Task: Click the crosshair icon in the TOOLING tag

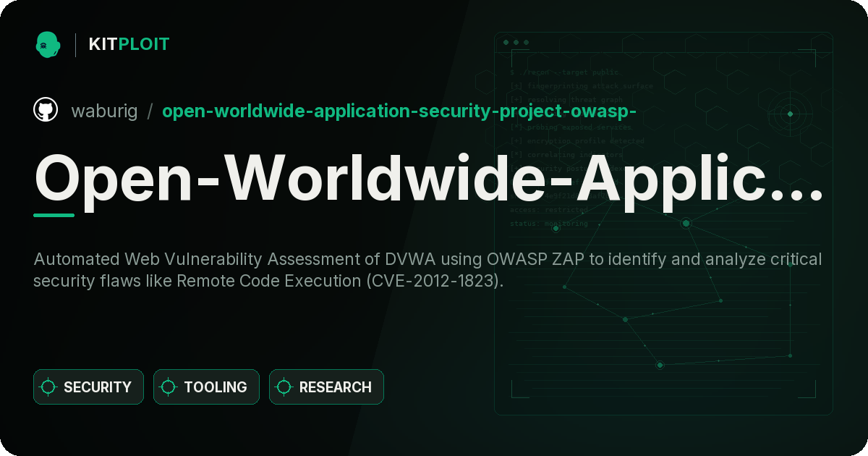Action: [x=169, y=387]
